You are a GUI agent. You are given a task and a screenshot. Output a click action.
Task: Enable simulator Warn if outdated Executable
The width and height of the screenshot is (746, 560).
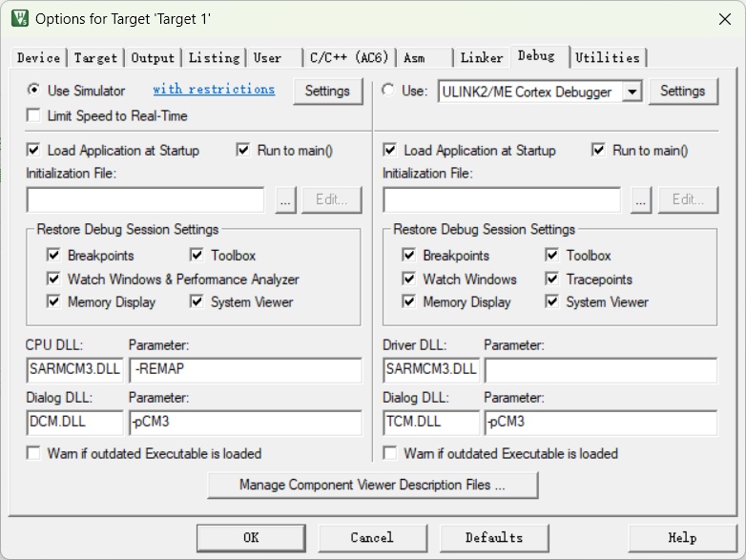tap(34, 454)
